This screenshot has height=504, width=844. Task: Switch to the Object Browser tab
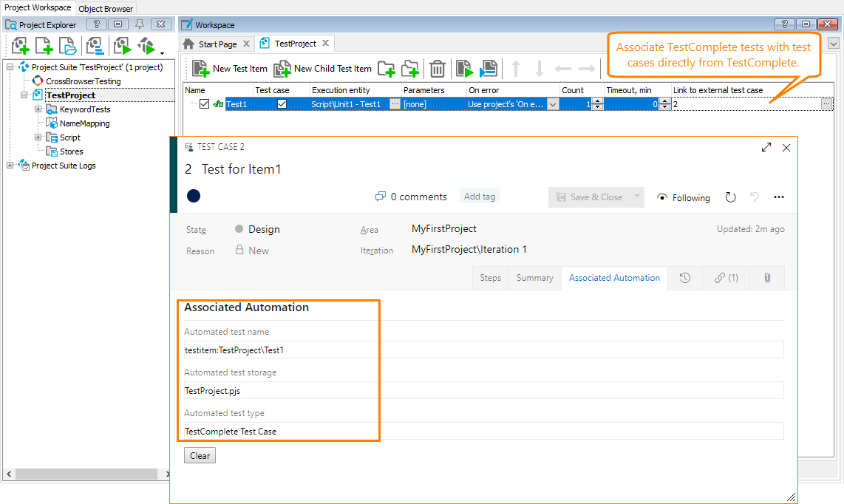(x=105, y=8)
